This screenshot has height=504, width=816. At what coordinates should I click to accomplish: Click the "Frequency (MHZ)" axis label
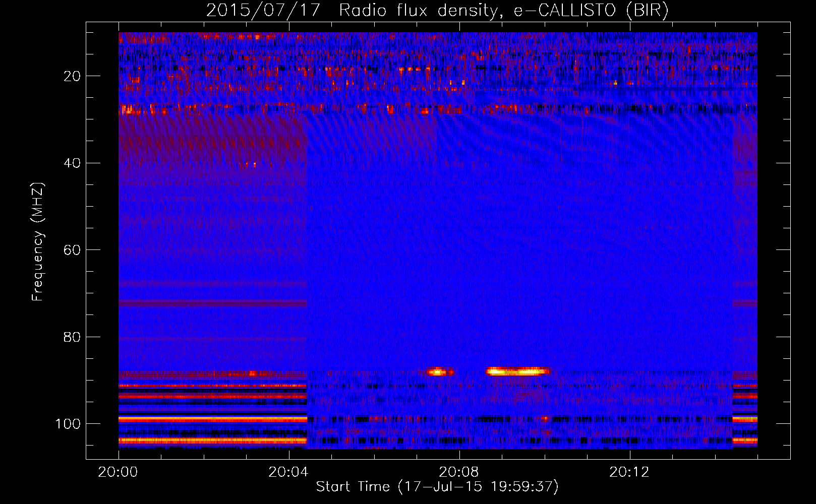[x=38, y=242]
